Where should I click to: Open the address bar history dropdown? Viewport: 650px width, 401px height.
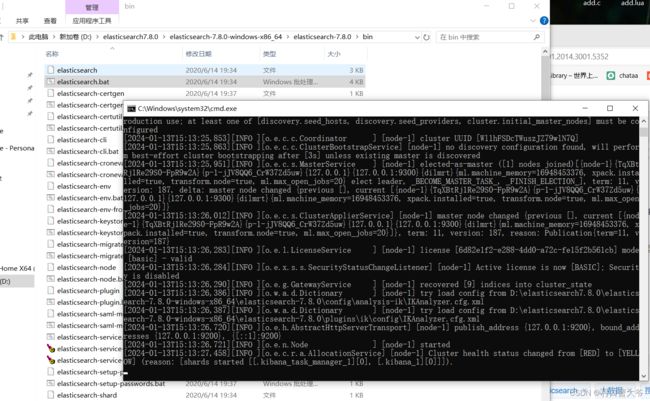(x=417, y=37)
